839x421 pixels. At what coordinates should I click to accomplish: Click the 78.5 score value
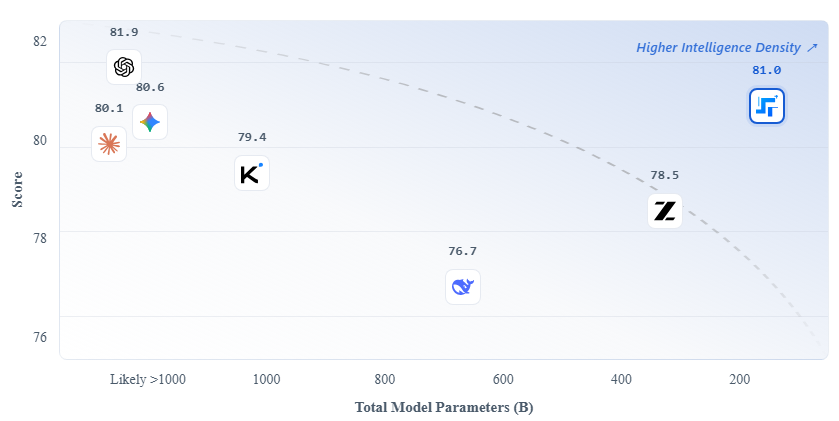pyautogui.click(x=664, y=175)
